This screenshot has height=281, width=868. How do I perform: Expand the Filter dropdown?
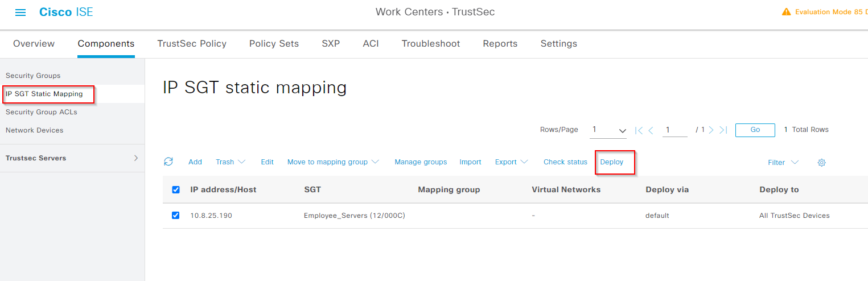point(783,162)
